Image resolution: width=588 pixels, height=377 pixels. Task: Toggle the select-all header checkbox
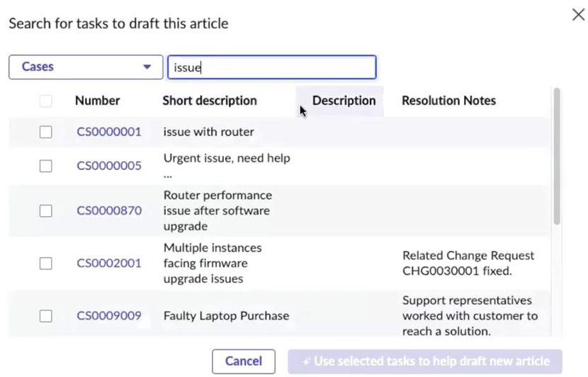click(46, 101)
